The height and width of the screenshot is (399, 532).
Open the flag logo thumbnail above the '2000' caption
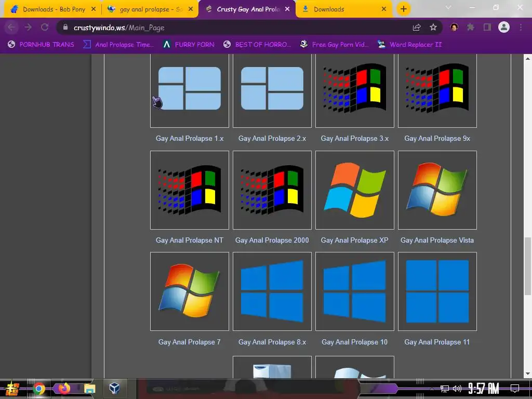click(x=272, y=190)
